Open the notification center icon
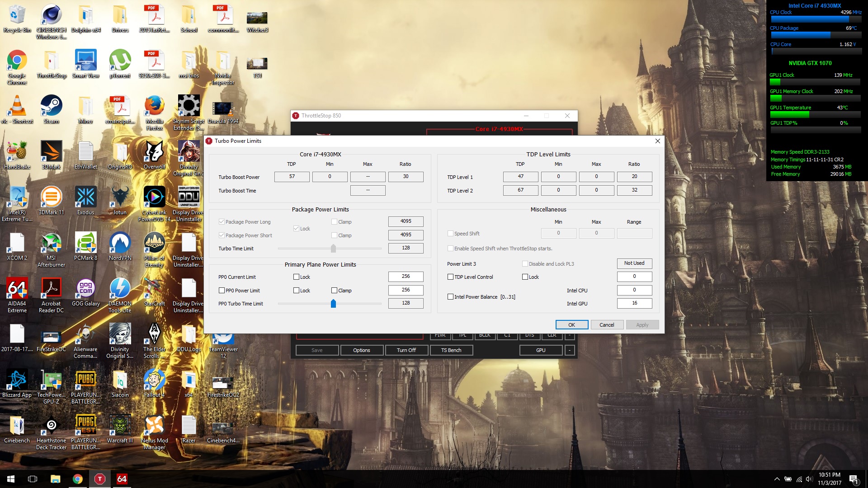The width and height of the screenshot is (868, 488). pos(854,479)
